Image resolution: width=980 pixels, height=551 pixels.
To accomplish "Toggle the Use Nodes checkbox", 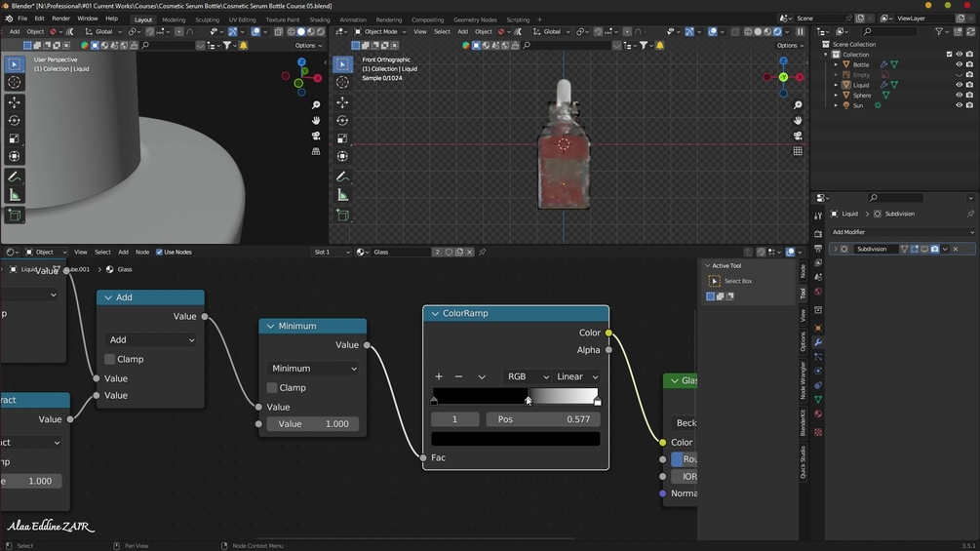I will [x=159, y=253].
